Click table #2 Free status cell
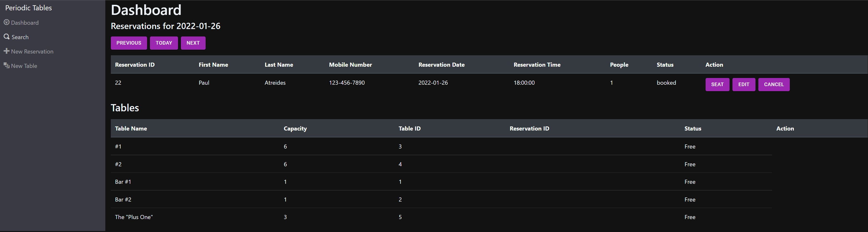Viewport: 868px width, 232px height. pos(690,164)
